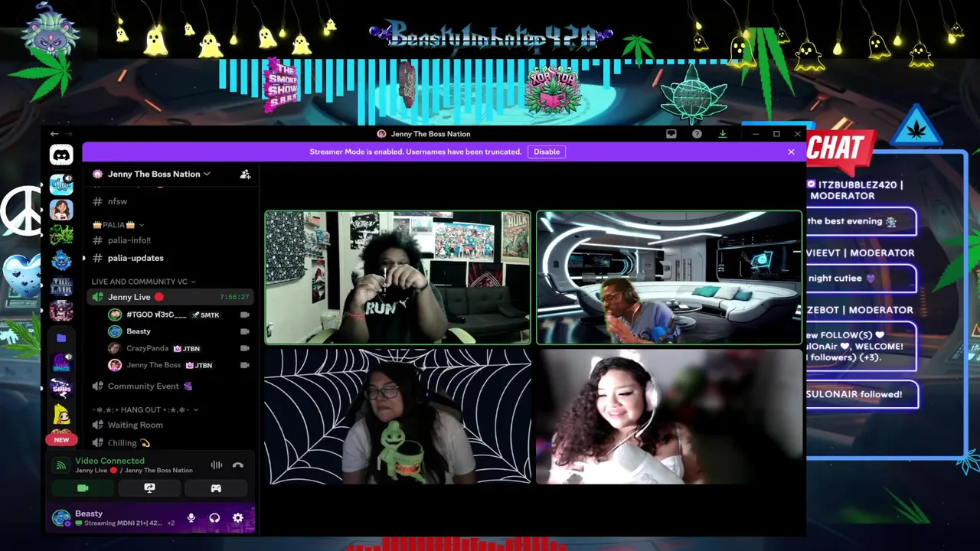Focus the curly-haired woman with headset tile
Screen dimensions: 980x551
pyautogui.click(x=669, y=416)
